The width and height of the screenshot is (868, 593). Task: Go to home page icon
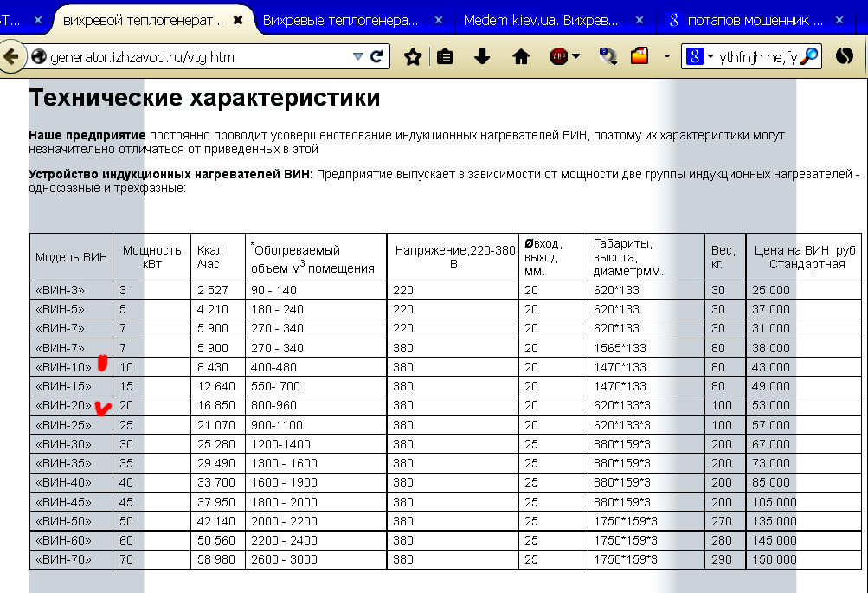coord(520,56)
